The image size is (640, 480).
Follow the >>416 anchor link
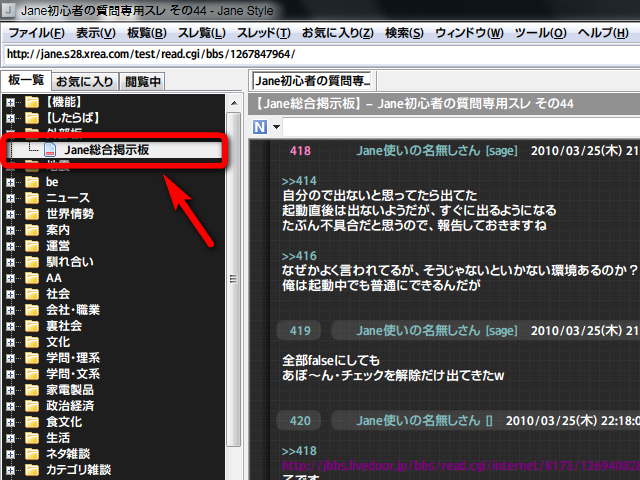tap(299, 256)
